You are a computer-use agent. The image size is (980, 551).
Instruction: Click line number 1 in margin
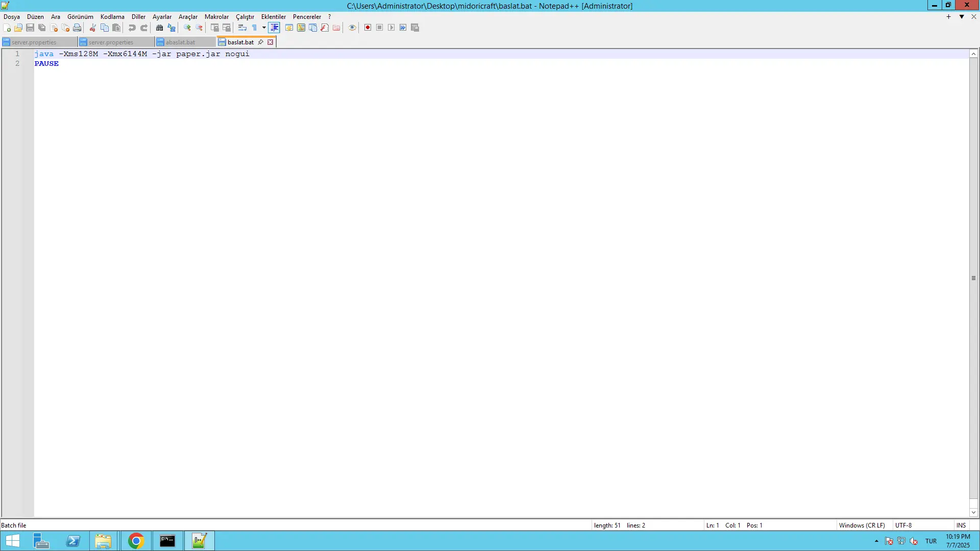click(17, 54)
